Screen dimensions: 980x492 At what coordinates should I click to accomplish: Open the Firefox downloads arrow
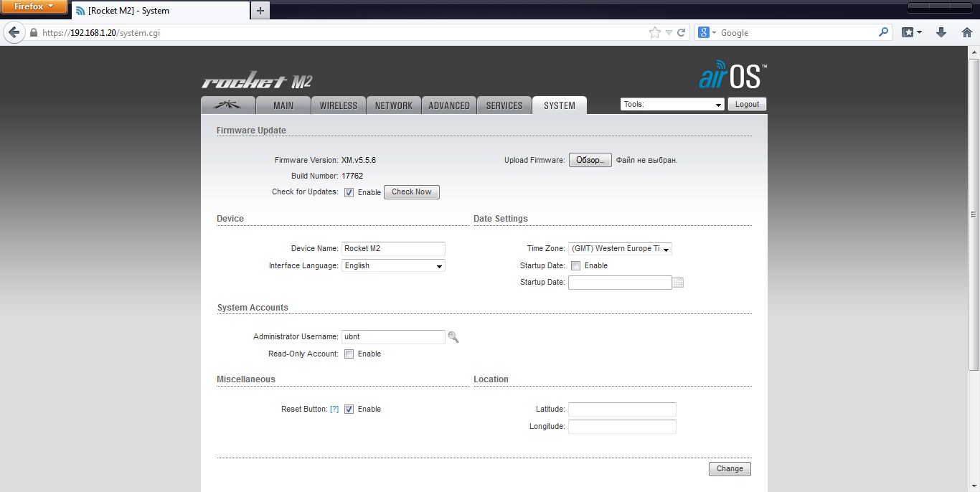pyautogui.click(x=941, y=32)
